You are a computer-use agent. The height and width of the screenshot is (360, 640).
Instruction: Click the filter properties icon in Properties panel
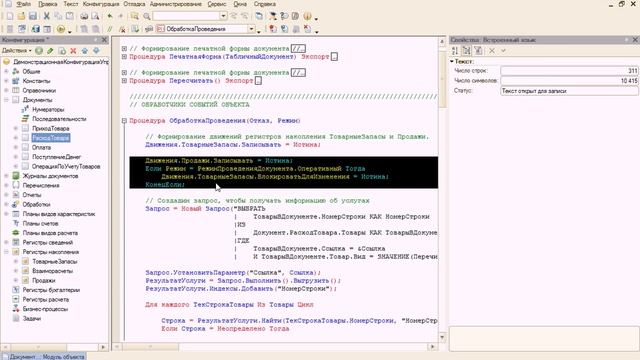[x=478, y=51]
